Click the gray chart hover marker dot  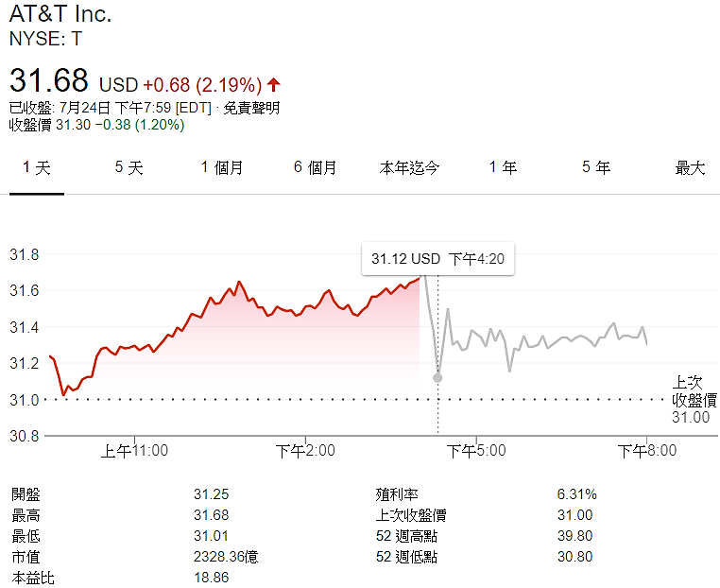tap(437, 377)
